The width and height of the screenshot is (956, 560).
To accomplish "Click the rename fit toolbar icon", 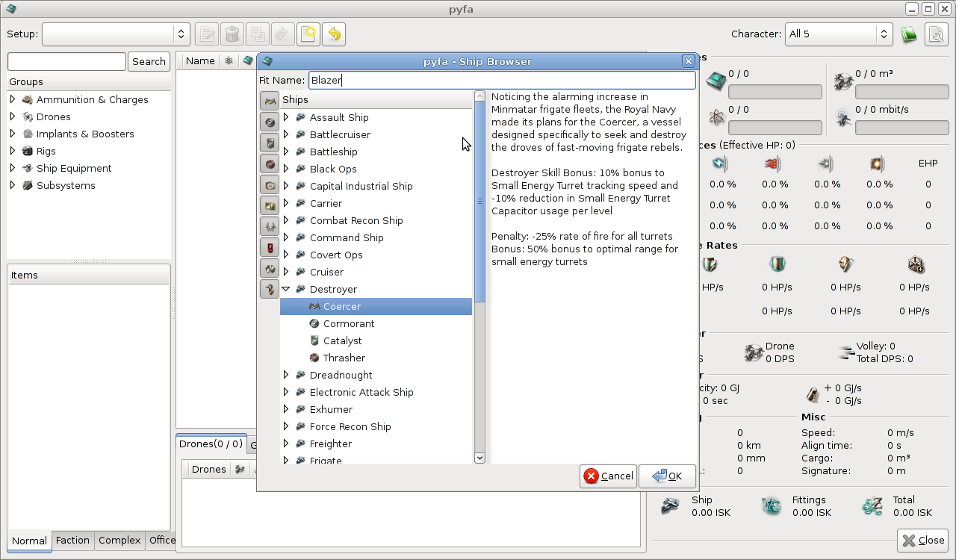I will point(207,34).
